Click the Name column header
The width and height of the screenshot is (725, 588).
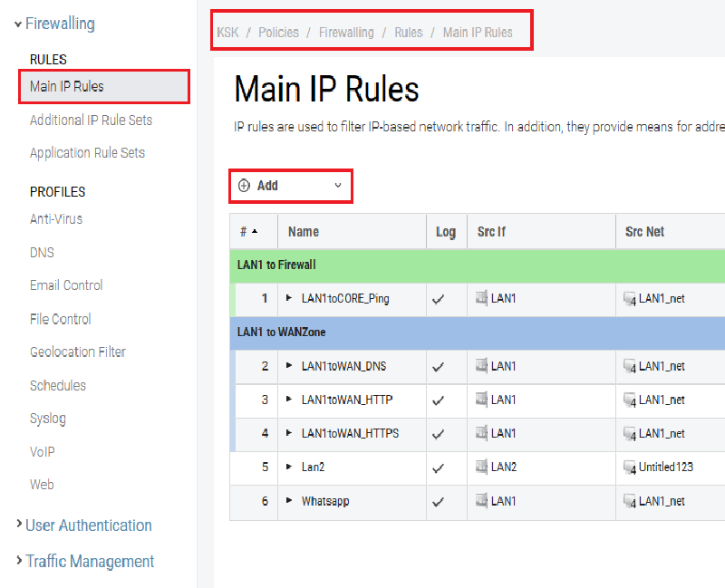click(x=304, y=232)
